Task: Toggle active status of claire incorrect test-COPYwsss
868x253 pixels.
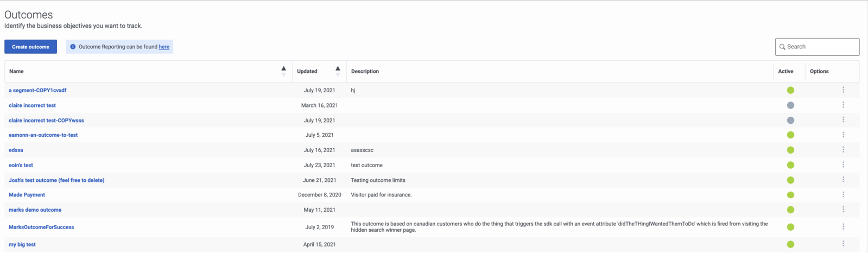Action: click(790, 120)
